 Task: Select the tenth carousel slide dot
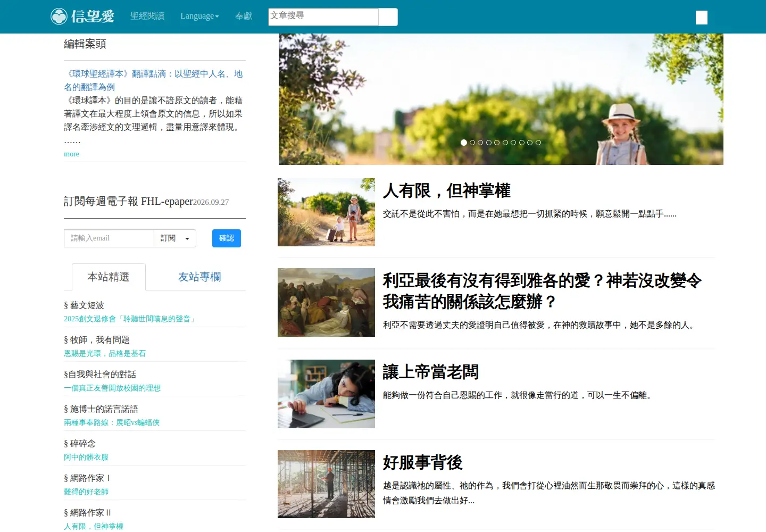pyautogui.click(x=538, y=143)
